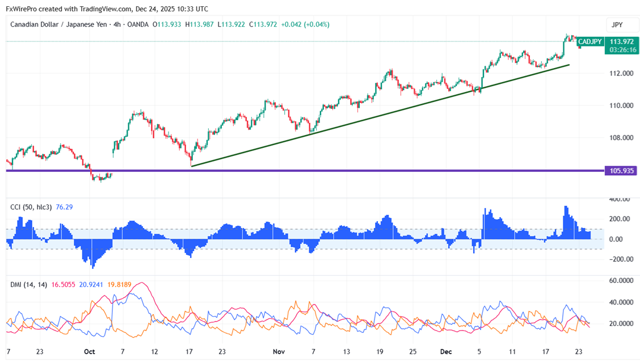Click the DMI value 19.8189
The image size is (640, 364).
119,285
